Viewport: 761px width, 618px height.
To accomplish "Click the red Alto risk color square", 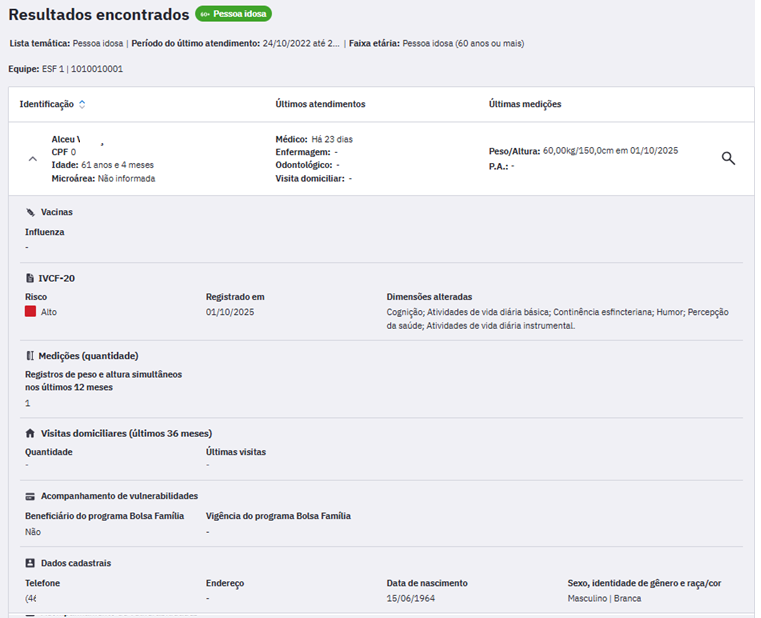I will pos(31,312).
